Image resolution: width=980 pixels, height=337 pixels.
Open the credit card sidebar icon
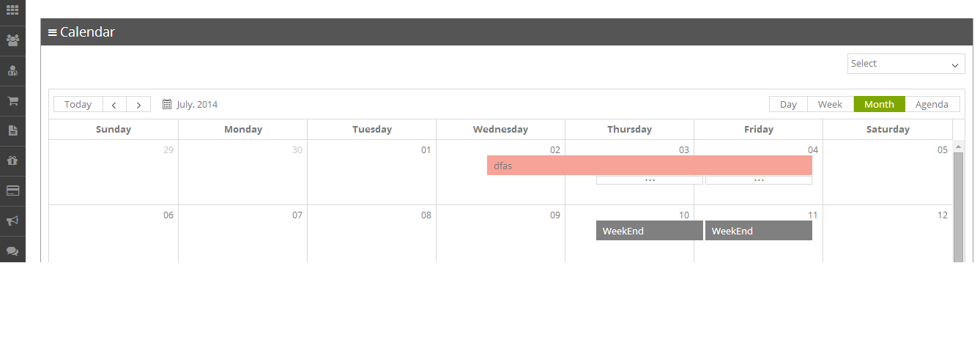click(x=12, y=190)
